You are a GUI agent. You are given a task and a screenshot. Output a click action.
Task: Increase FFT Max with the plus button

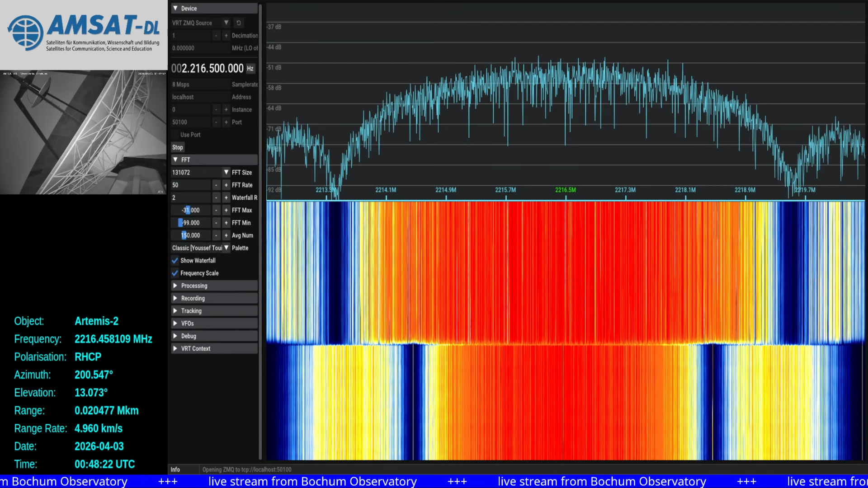[x=226, y=210]
